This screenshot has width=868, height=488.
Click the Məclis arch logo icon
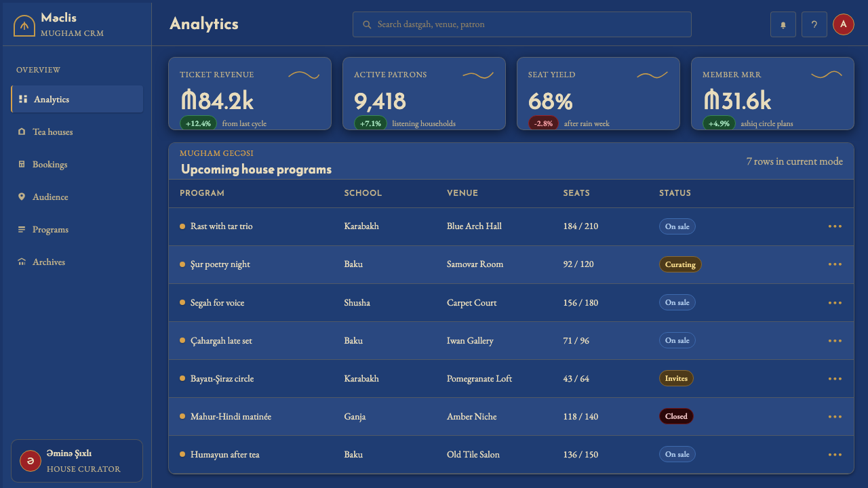(24, 26)
